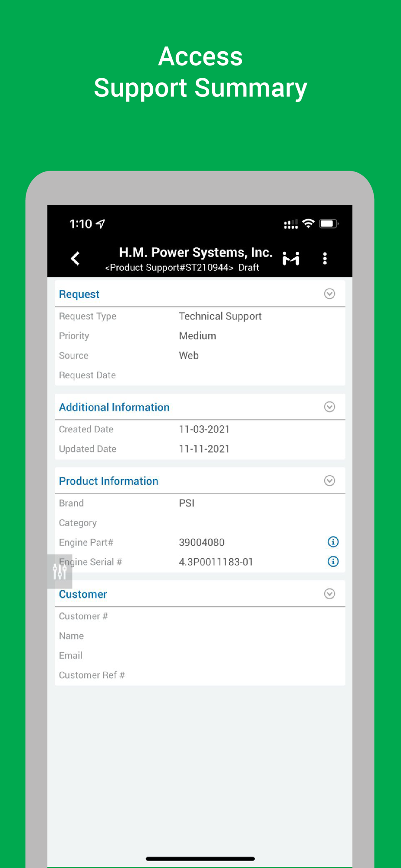This screenshot has width=401, height=868.
Task: Tap the Name field label
Action: pos(71,636)
